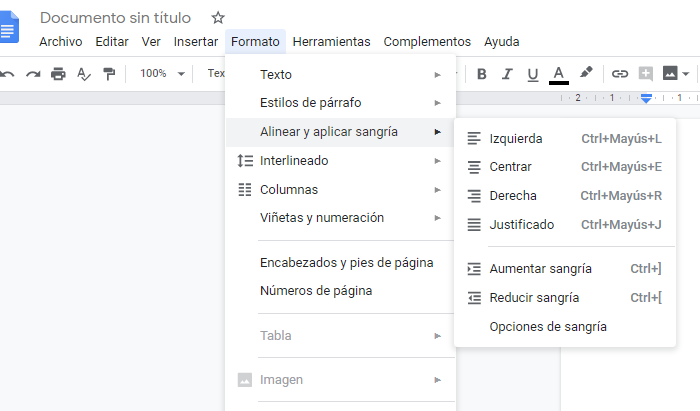Toggle bold formatting
700x411 pixels.
point(481,73)
